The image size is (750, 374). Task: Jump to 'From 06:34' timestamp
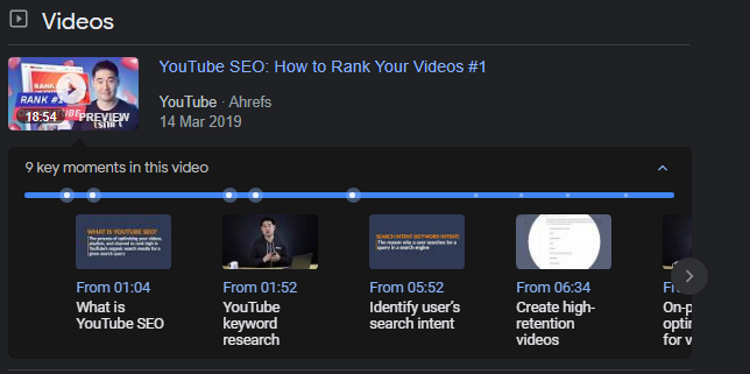(553, 287)
